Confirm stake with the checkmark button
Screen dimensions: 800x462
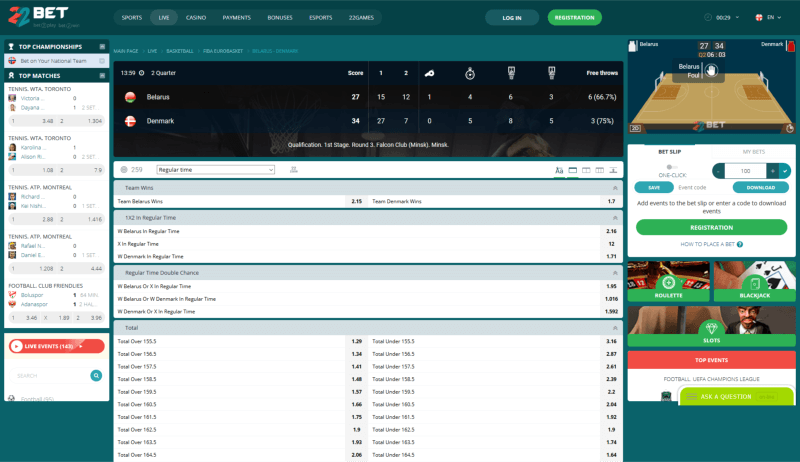tap(785, 171)
